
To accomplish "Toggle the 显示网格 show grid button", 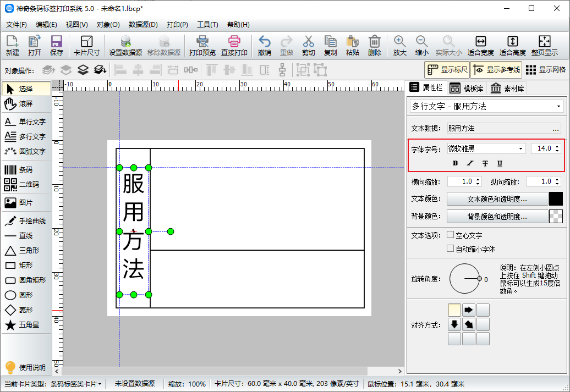I will (x=545, y=70).
